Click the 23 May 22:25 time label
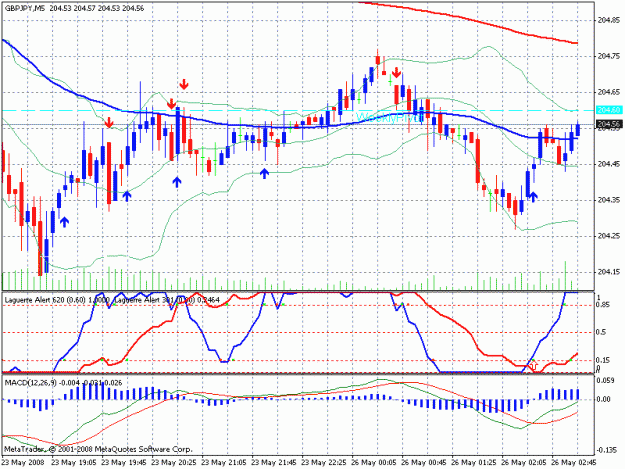This screenshot has height=469, width=625. 324,463
